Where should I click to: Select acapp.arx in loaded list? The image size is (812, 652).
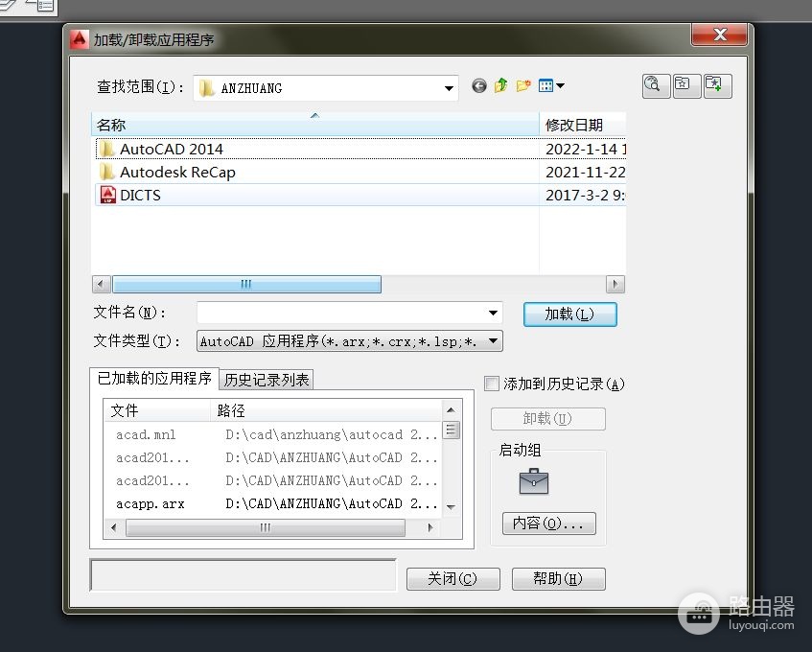pyautogui.click(x=151, y=504)
